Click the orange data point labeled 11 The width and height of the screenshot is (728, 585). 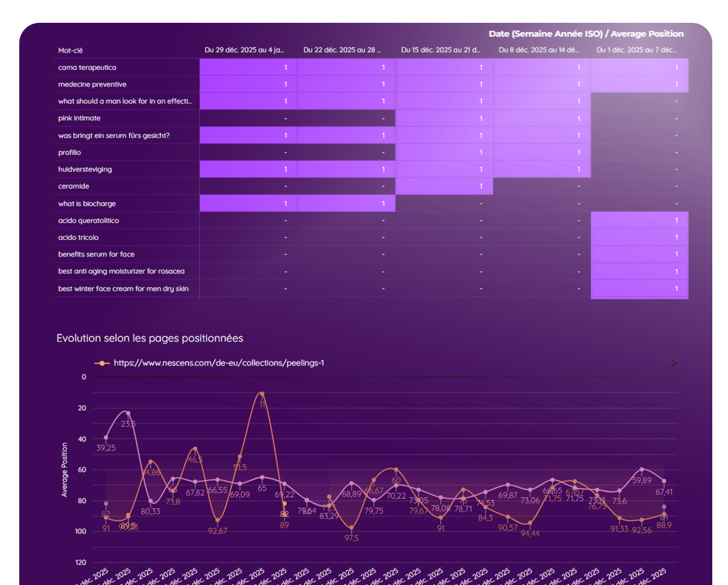coord(262,394)
